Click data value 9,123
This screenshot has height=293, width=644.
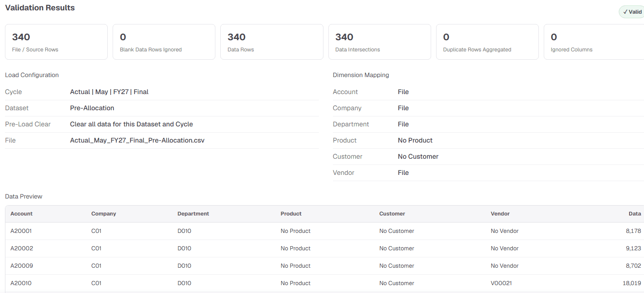[x=634, y=249]
